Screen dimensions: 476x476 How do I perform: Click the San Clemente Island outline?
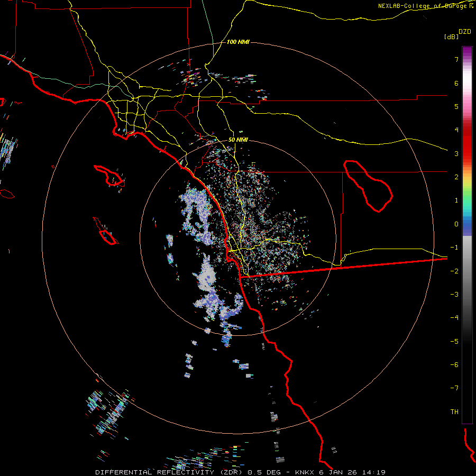[106, 231]
